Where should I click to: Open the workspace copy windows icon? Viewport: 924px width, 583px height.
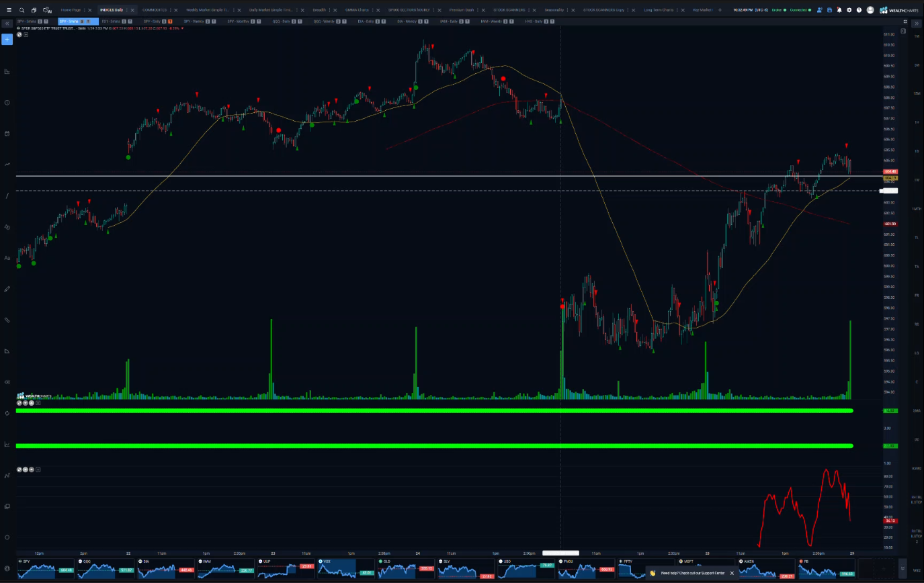pyautogui.click(x=34, y=10)
